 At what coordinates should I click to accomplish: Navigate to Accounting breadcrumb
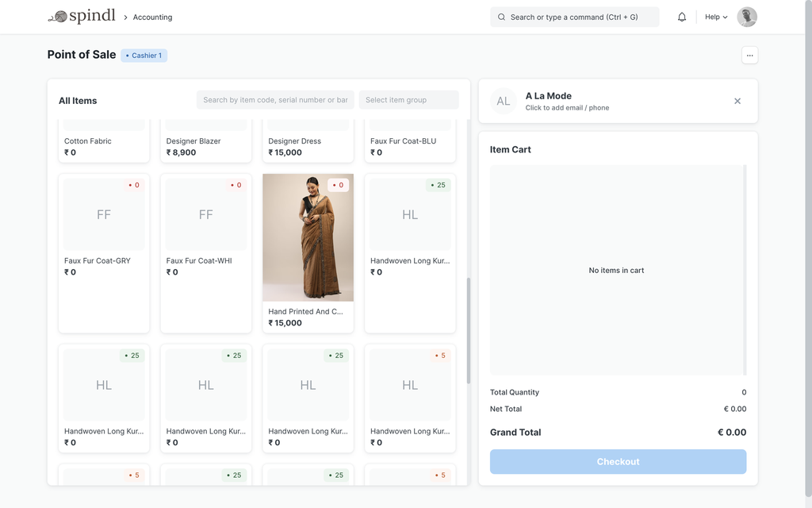pyautogui.click(x=152, y=17)
